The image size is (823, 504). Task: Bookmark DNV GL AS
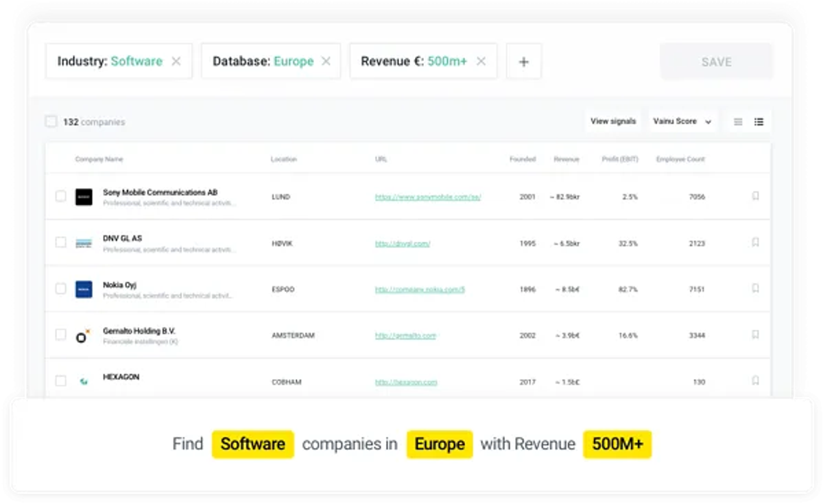[755, 242]
